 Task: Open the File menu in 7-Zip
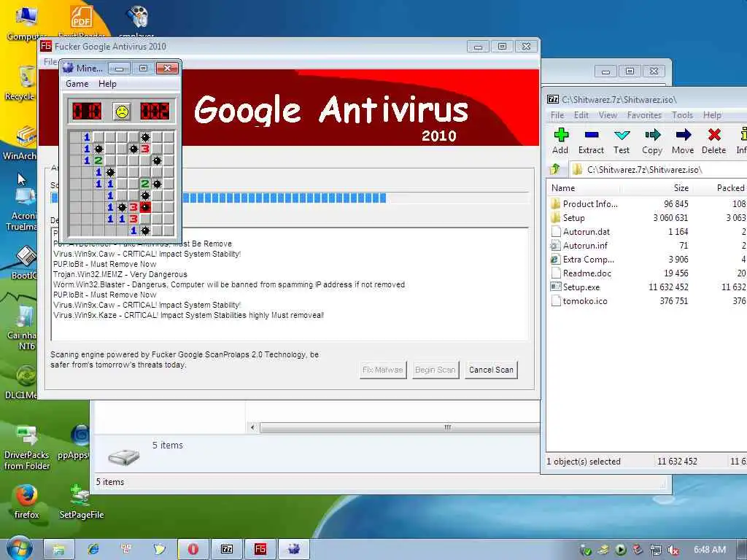click(557, 114)
